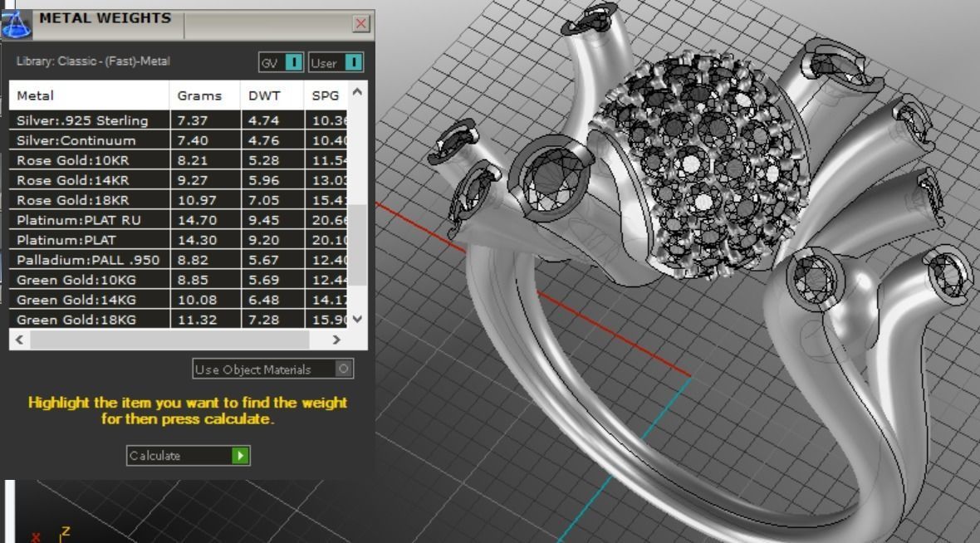Click the table's scroll right arrow

click(x=336, y=340)
